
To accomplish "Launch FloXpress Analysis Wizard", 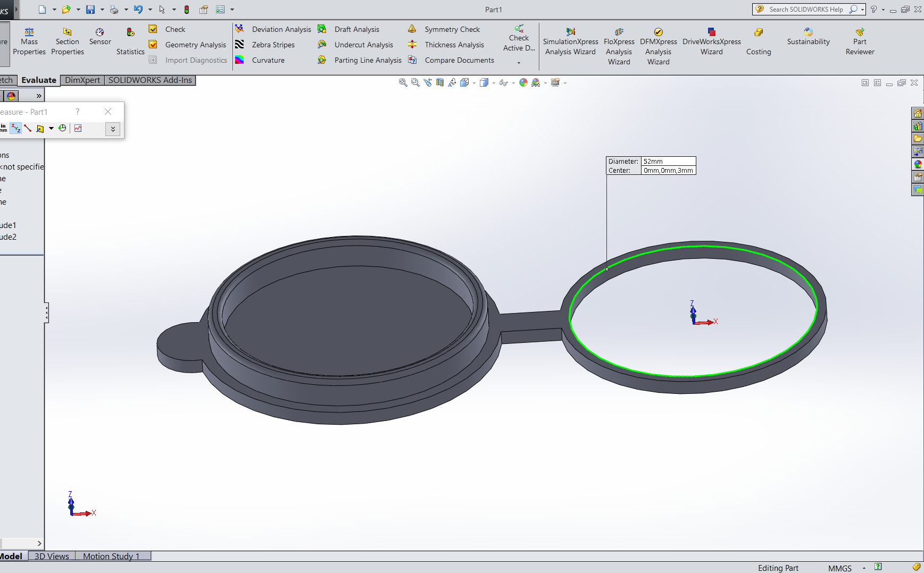I will tap(619, 46).
